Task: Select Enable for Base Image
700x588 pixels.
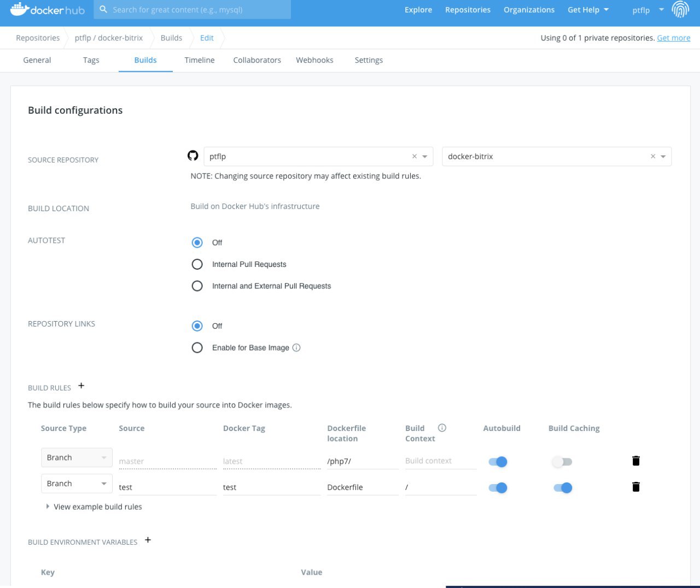Action: (x=197, y=348)
